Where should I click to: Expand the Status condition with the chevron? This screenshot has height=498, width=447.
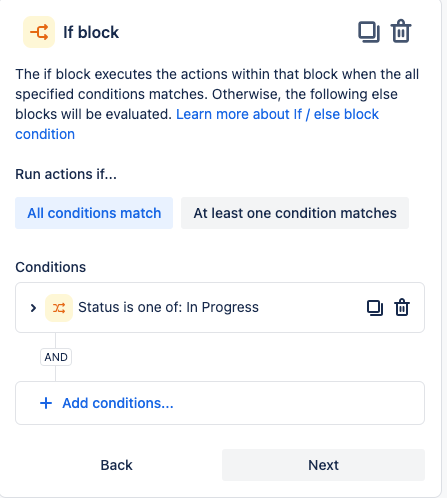click(33, 308)
